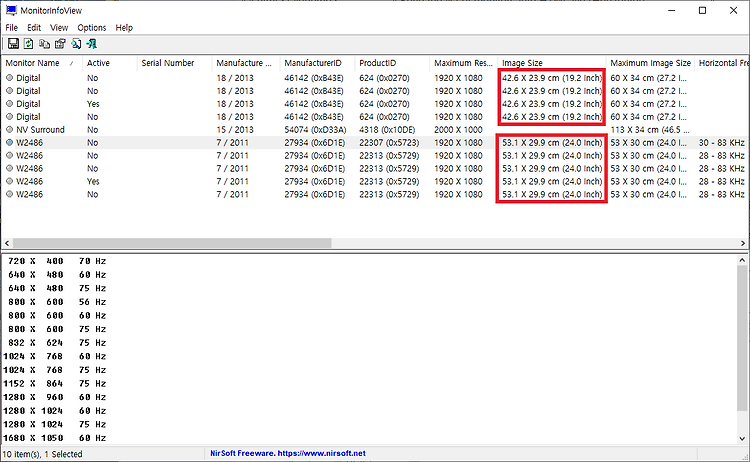Screen dimensions: 750x462
Task: Open the Help menu
Action: (124, 28)
